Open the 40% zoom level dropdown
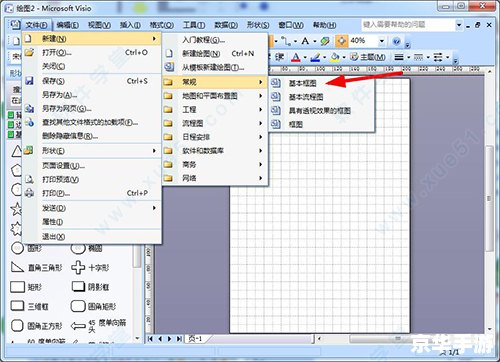The height and width of the screenshot is (362, 500). click(x=382, y=41)
